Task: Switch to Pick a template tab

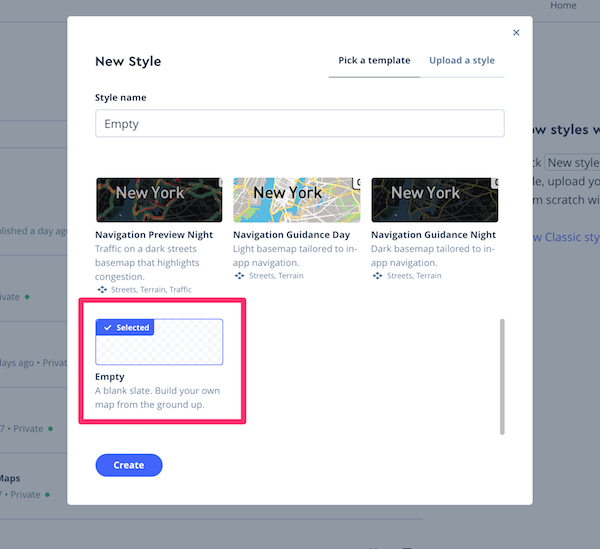Action: pos(374,60)
